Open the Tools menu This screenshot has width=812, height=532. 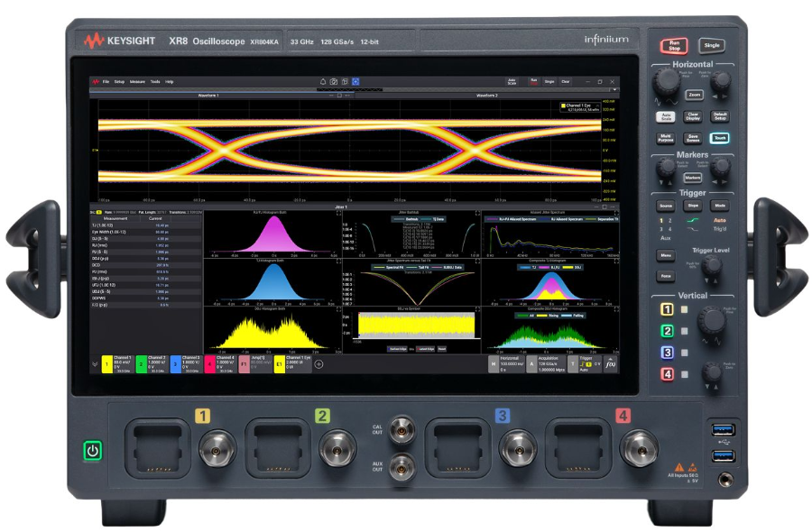coord(155,82)
